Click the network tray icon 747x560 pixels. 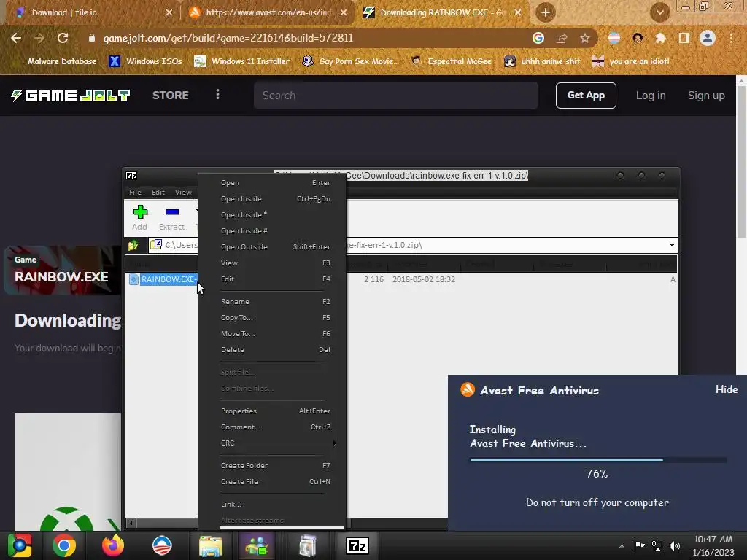657,546
